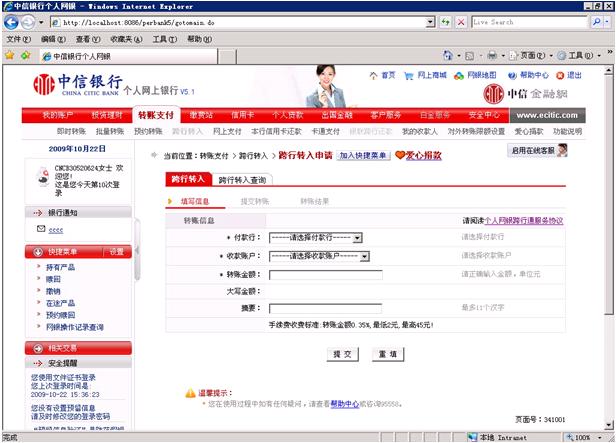Open the 信用卡 navigation tab
616x443 pixels.
click(242, 115)
